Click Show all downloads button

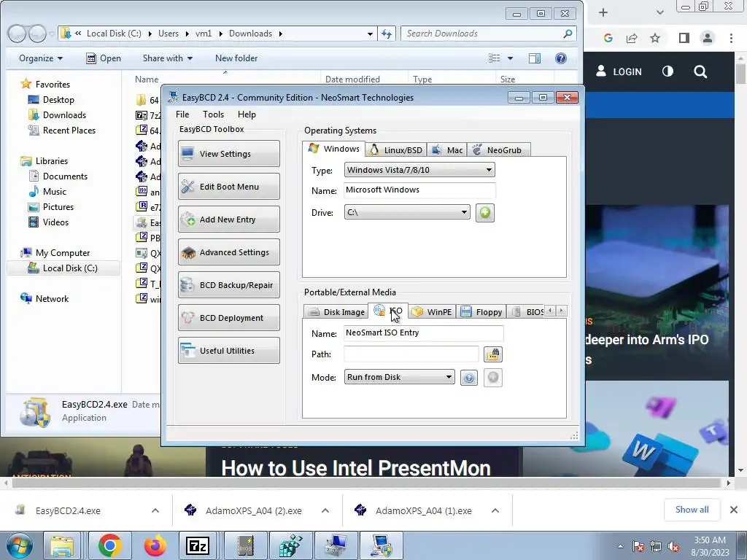coord(692,510)
